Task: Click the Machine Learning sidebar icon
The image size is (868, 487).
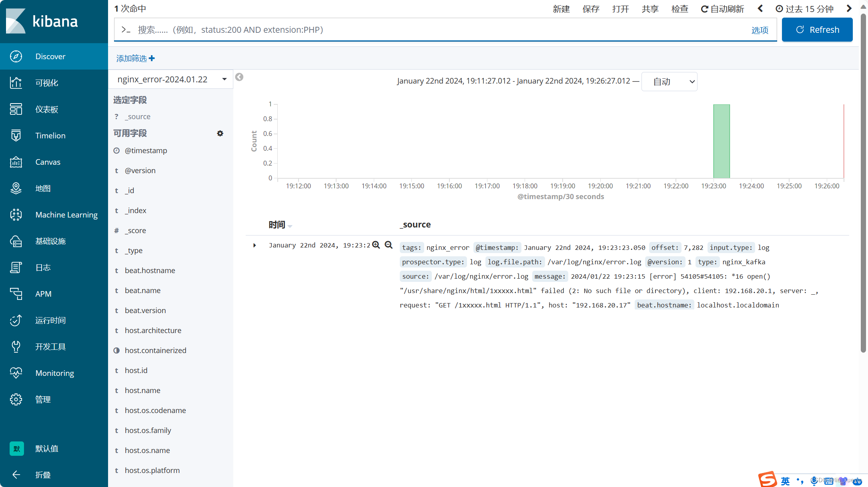Action: [16, 215]
